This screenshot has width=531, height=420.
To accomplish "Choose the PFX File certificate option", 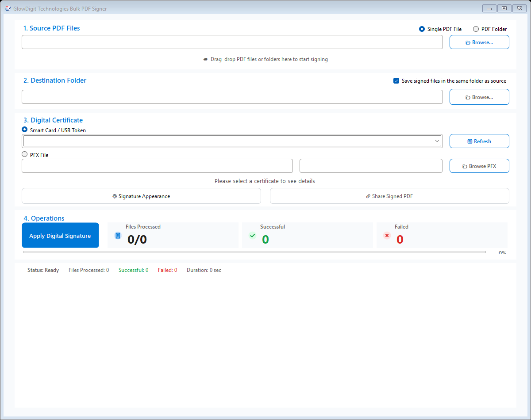I will (35, 155).
